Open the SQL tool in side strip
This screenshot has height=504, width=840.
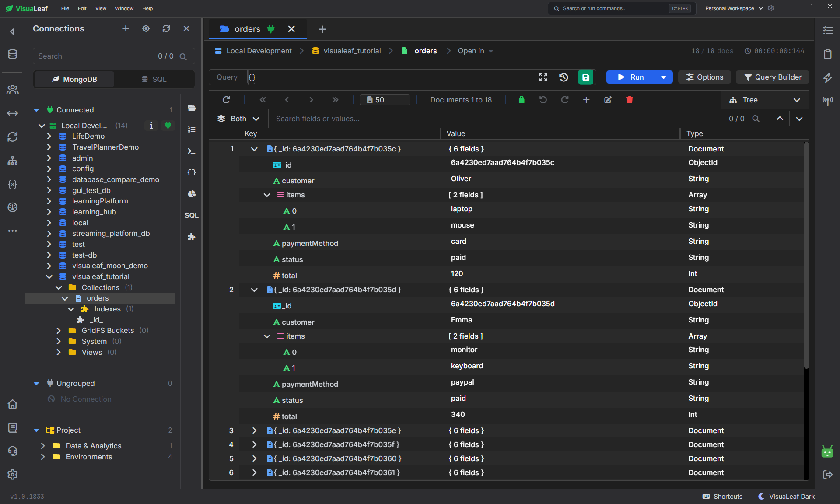(191, 215)
